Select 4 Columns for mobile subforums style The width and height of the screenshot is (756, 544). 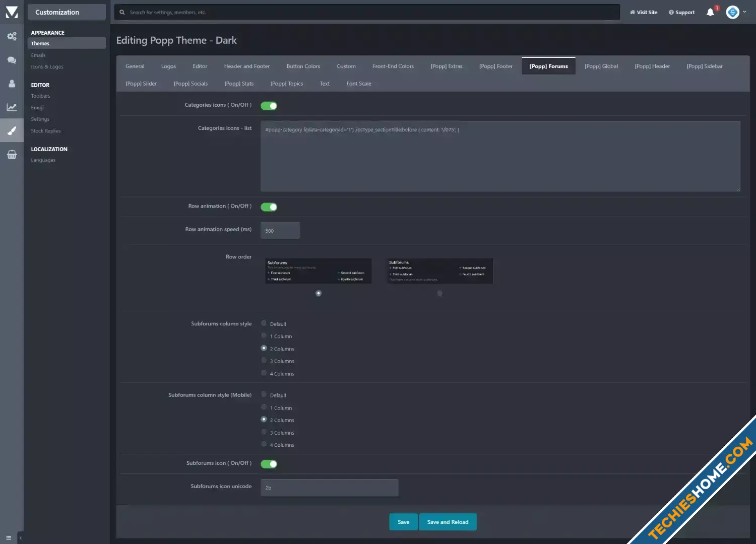pyautogui.click(x=264, y=444)
